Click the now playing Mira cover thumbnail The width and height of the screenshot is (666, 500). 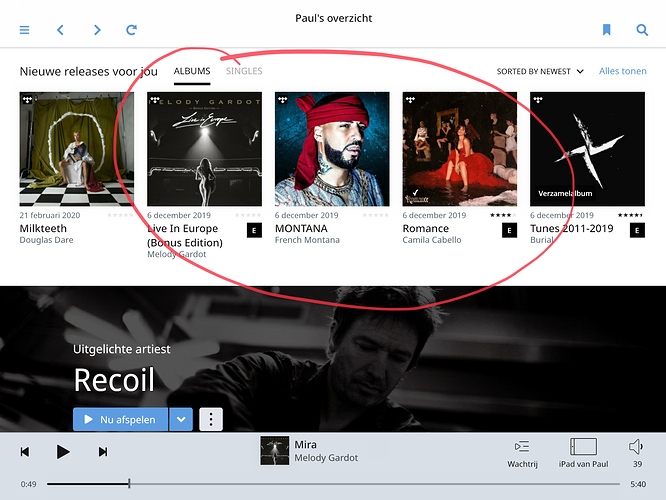(x=275, y=450)
